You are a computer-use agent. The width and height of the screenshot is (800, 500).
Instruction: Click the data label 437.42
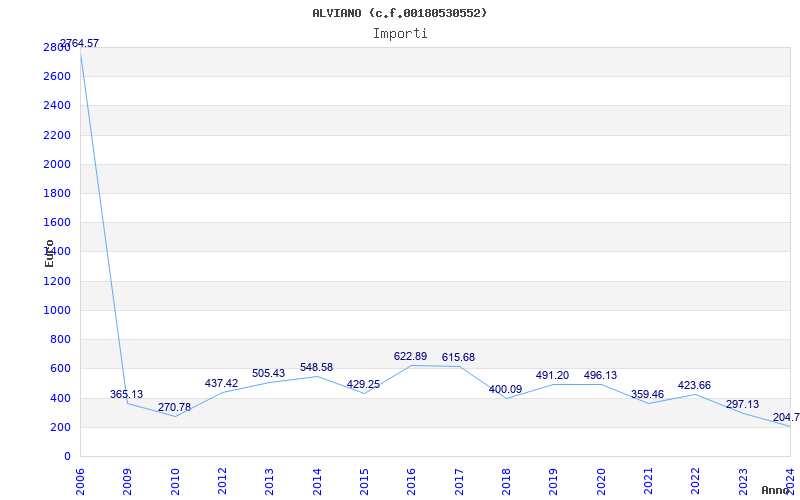[221, 383]
